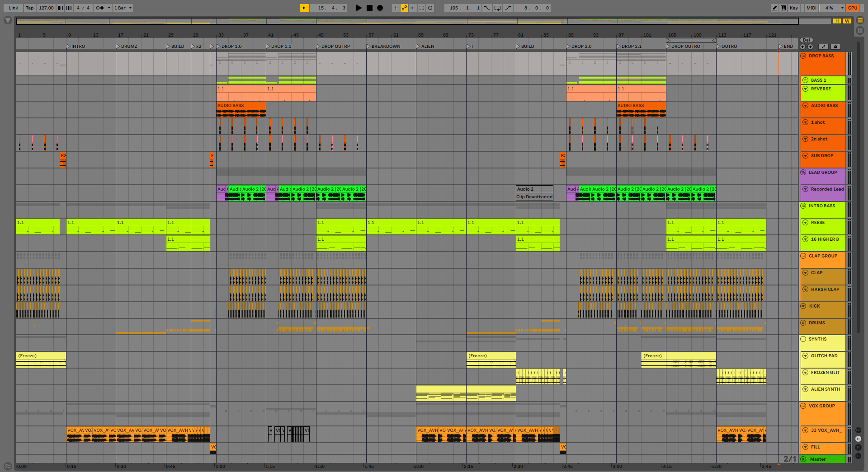Viewport: 868px width, 472px height.
Task: Unfold the SUB DROP track
Action: [806, 156]
